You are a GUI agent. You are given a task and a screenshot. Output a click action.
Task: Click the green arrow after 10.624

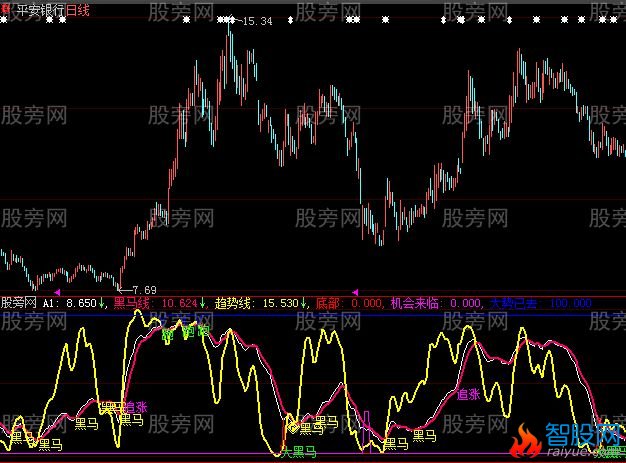[202, 303]
